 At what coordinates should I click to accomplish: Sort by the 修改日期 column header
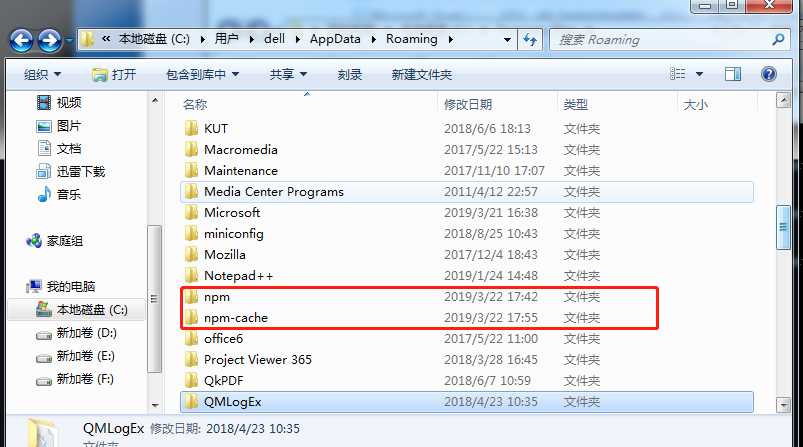pos(468,104)
